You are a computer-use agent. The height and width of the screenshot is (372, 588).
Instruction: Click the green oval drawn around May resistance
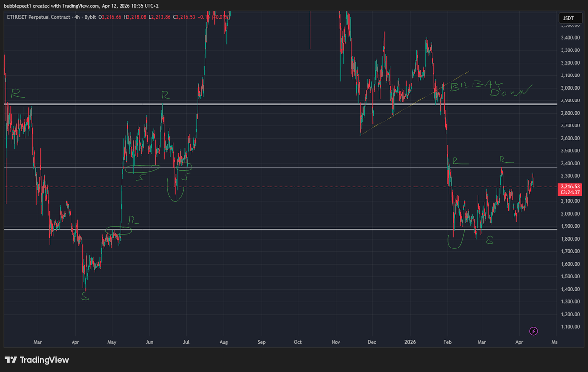119,230
